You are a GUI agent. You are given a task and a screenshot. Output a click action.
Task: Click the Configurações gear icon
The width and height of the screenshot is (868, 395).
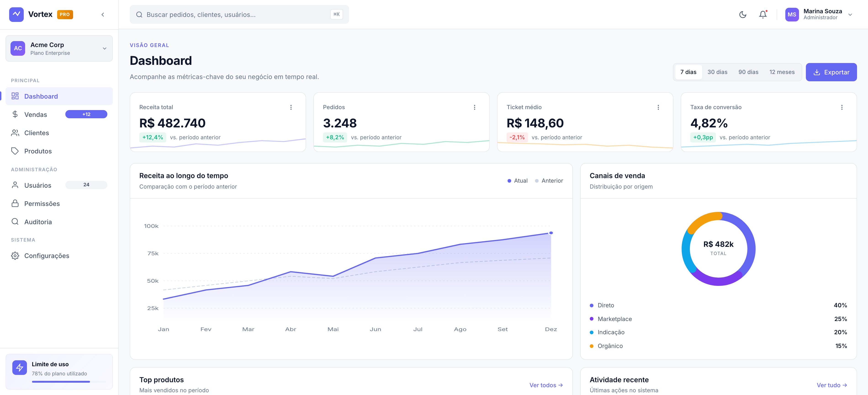pos(15,255)
